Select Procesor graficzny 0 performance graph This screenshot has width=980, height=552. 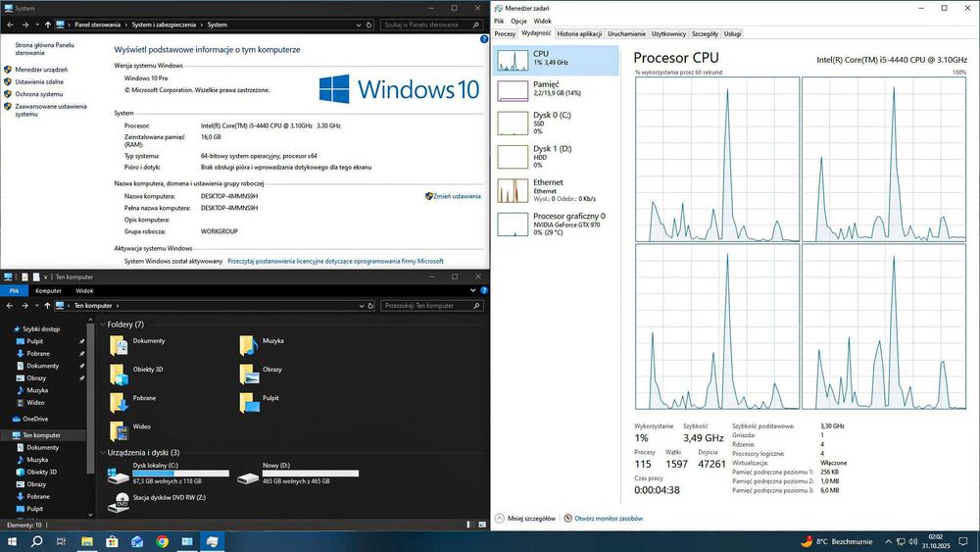tap(514, 224)
